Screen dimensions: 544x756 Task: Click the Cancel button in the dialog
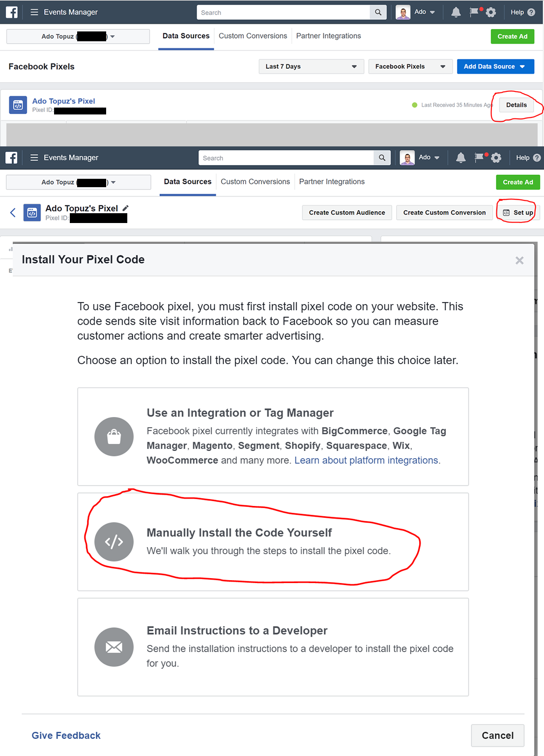(498, 735)
